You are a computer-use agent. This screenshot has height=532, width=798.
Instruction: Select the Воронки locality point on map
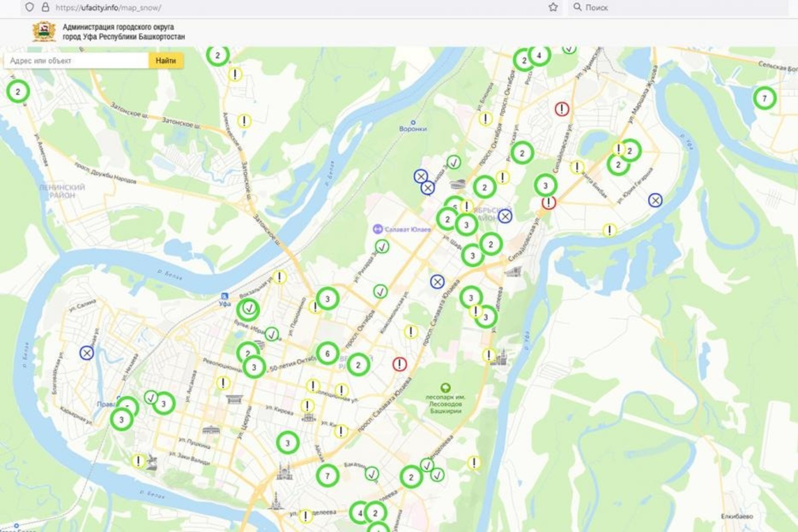pos(412,122)
